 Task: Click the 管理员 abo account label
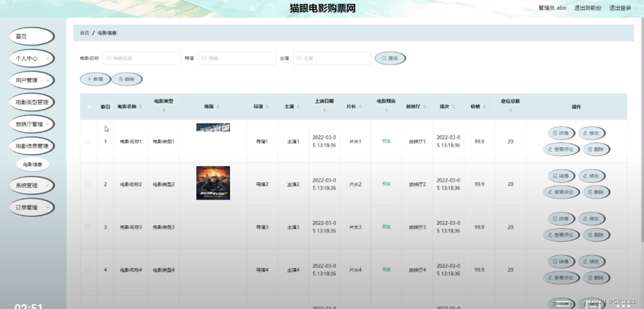pyautogui.click(x=552, y=8)
